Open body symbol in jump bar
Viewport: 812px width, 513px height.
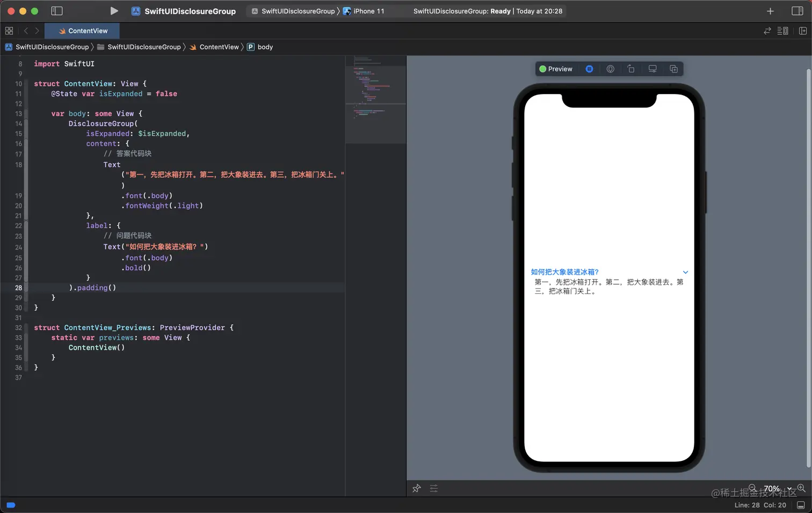pyautogui.click(x=260, y=47)
